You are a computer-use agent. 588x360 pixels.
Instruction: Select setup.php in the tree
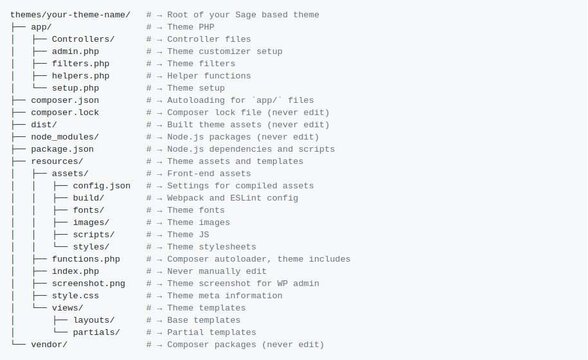(x=75, y=88)
